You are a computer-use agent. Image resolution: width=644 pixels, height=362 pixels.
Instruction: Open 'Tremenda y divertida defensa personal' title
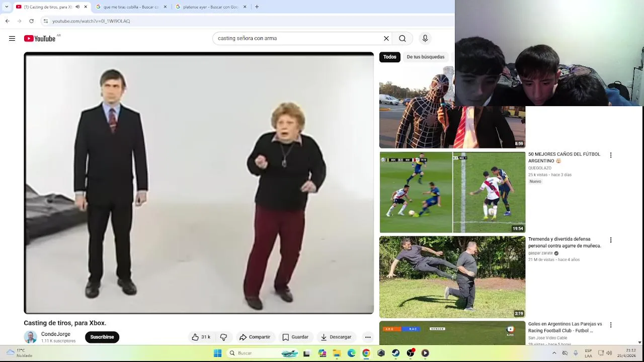coord(565,242)
